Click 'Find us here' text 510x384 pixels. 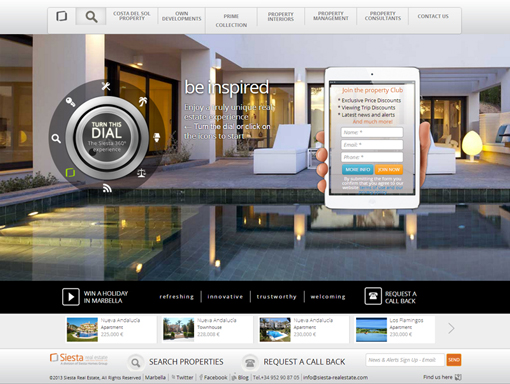click(x=438, y=377)
